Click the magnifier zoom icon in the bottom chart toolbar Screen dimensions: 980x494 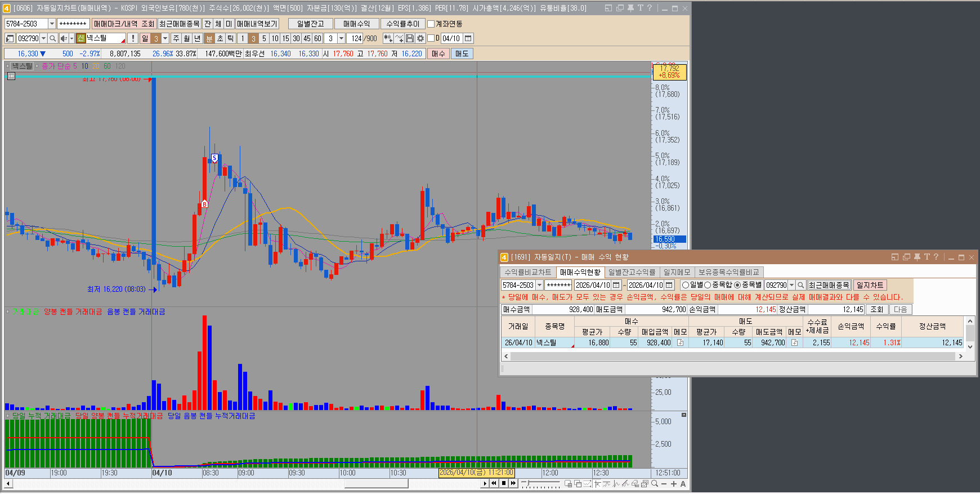click(x=655, y=483)
